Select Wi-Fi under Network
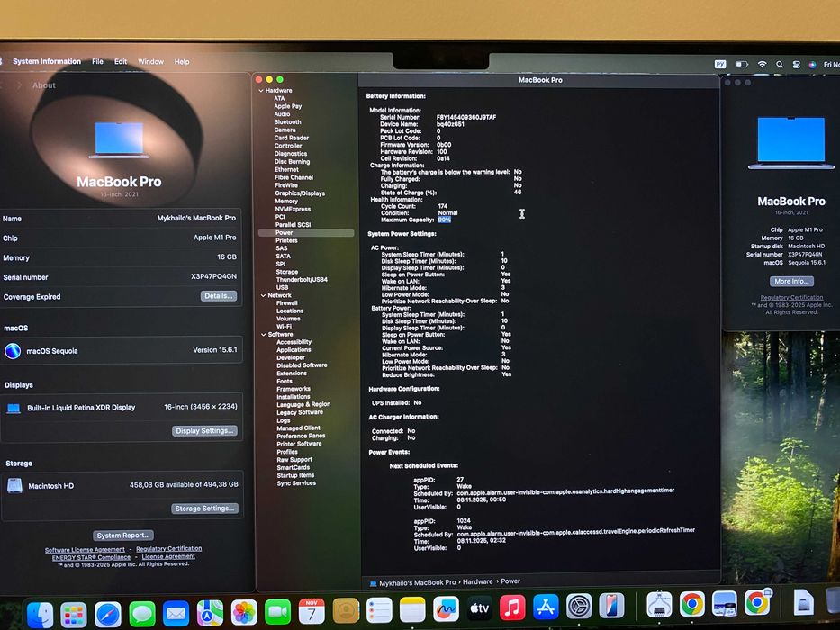The height and width of the screenshot is (630, 840). pyautogui.click(x=284, y=326)
